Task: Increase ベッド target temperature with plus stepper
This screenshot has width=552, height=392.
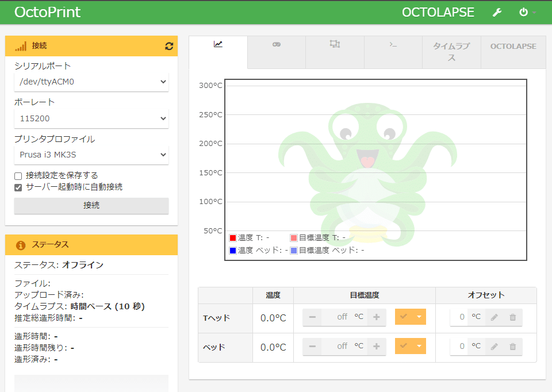Action: click(377, 346)
